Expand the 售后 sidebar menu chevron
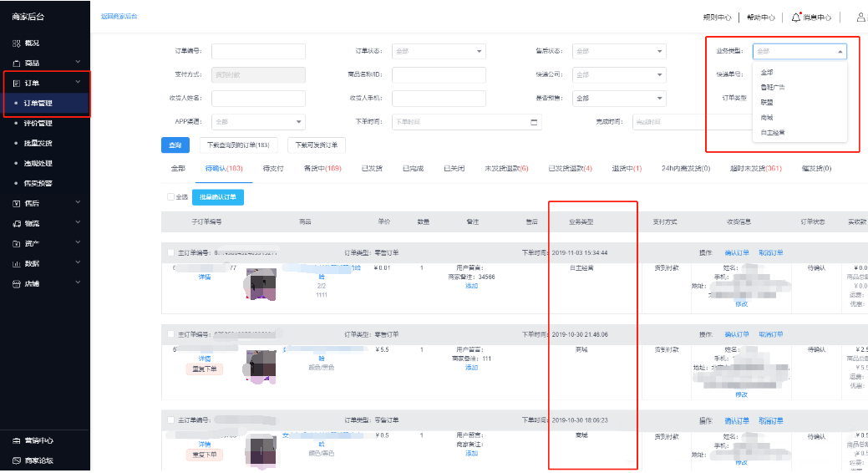868x473 pixels. coord(78,202)
